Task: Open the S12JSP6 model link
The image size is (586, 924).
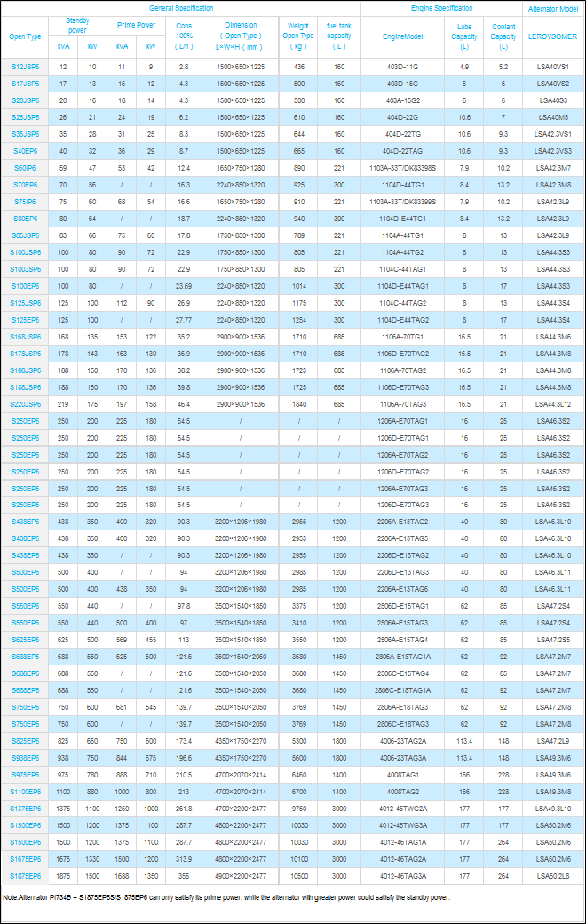Action: pos(25,67)
